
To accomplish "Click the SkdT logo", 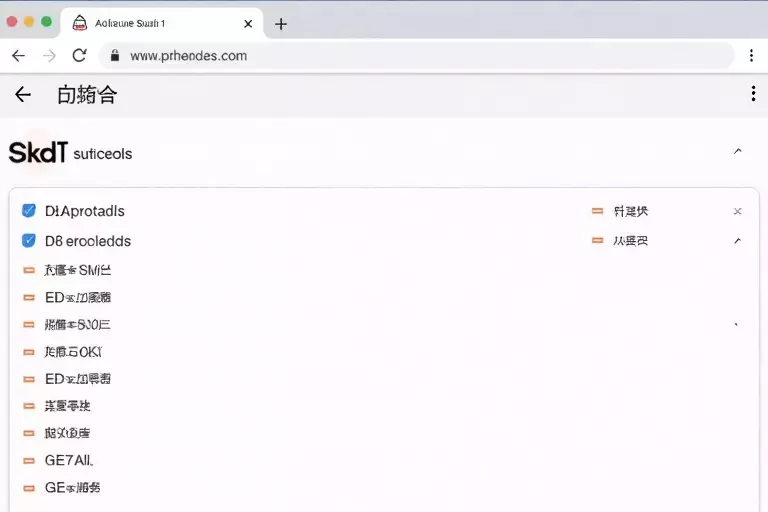I will [38, 152].
